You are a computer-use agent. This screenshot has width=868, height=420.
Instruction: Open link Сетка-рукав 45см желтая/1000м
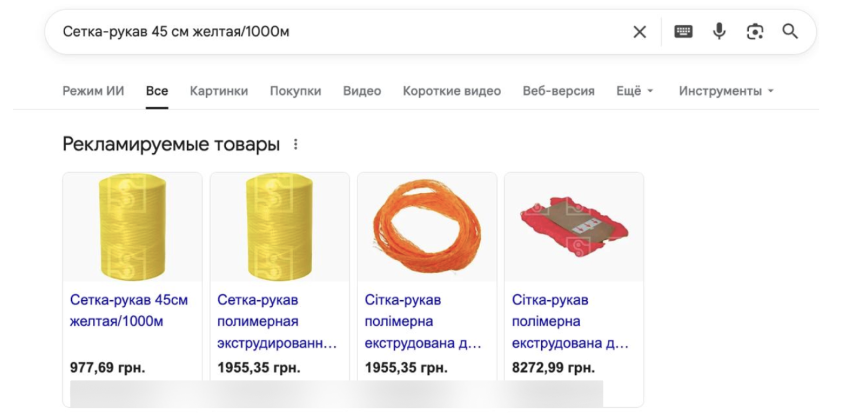(x=129, y=310)
